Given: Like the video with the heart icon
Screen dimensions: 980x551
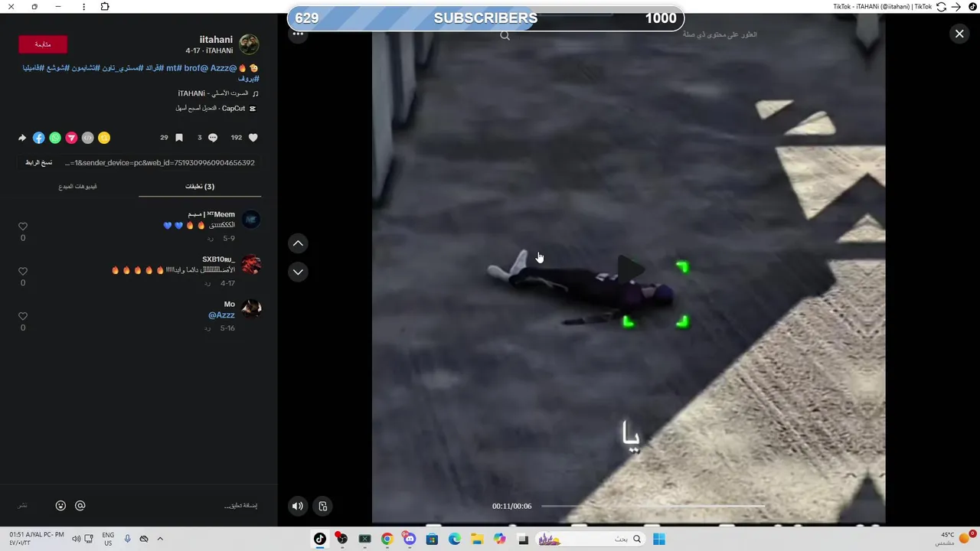Looking at the screenshot, I should [x=253, y=138].
